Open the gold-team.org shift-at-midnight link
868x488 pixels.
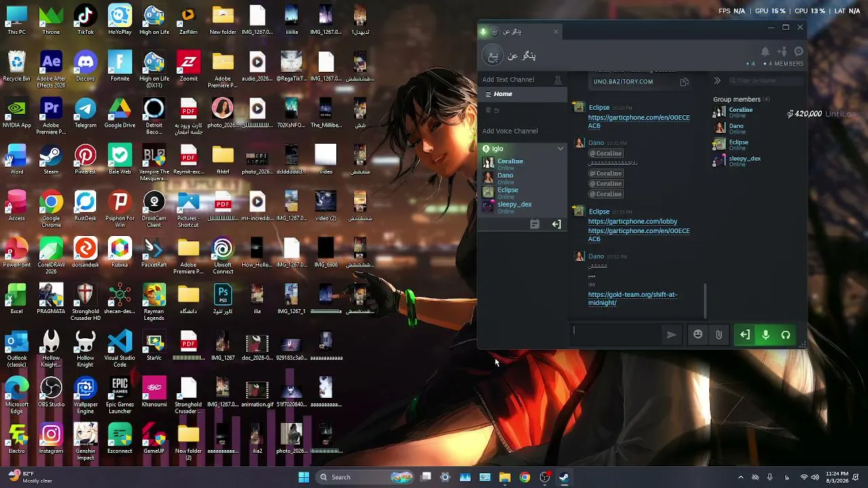coord(633,299)
